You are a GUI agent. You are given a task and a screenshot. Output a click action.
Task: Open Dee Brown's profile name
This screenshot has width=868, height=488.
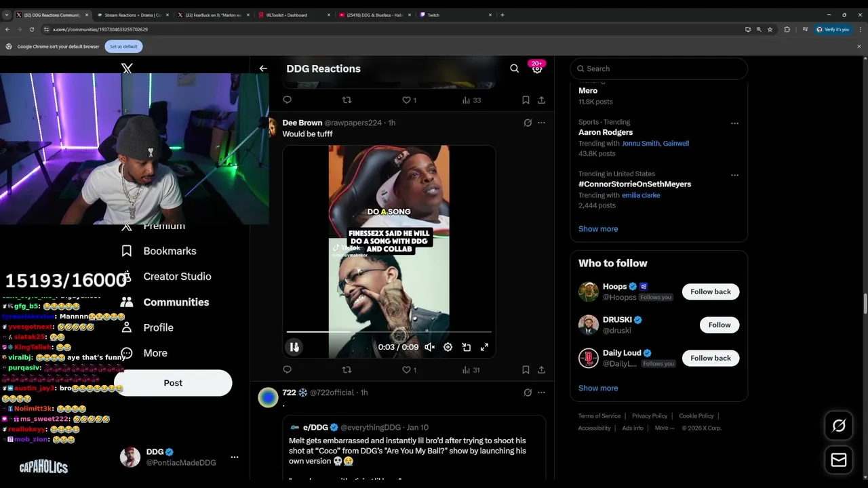pos(302,123)
